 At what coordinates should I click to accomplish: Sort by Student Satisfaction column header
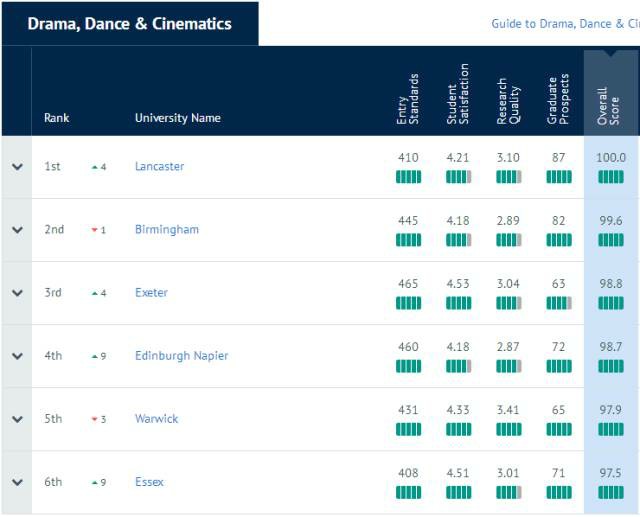coord(458,94)
